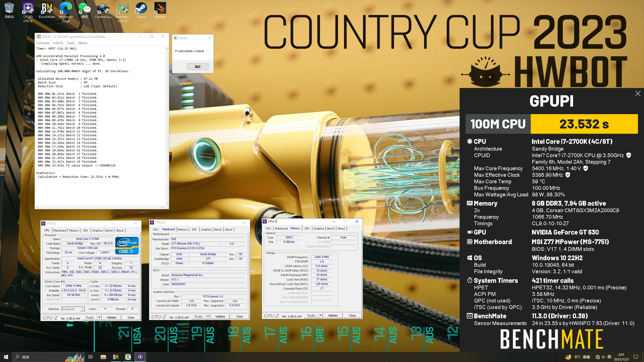The width and height of the screenshot is (644, 362).
Task: Expand Tools dropdown arrow in middle CPU-Z
Action: point(208,316)
